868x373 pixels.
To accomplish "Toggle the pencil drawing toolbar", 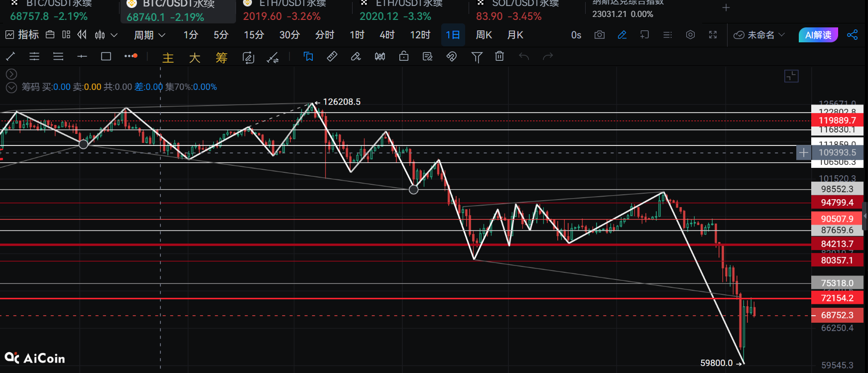I will (622, 35).
